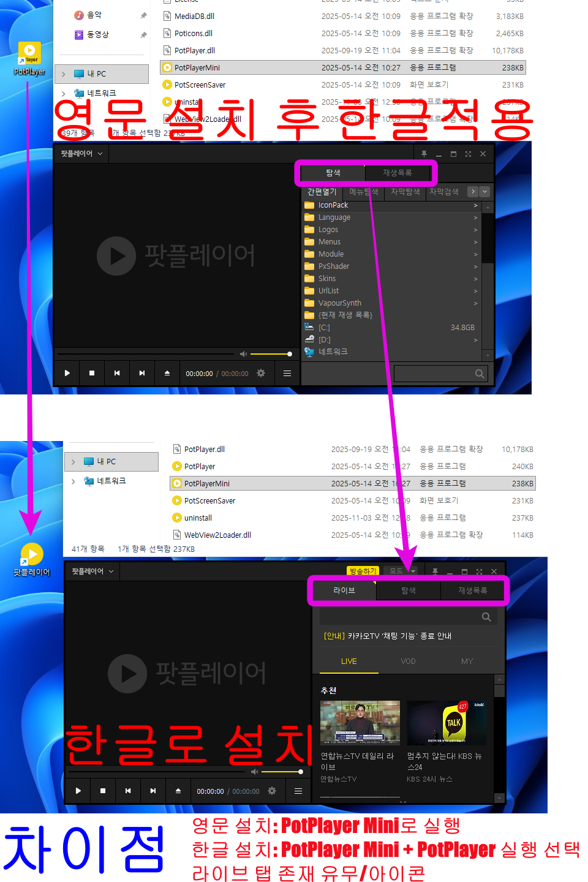Mute the volume speaker in the player with the 라이브 tab
The width and height of the screenshot is (588, 882).
click(x=254, y=772)
